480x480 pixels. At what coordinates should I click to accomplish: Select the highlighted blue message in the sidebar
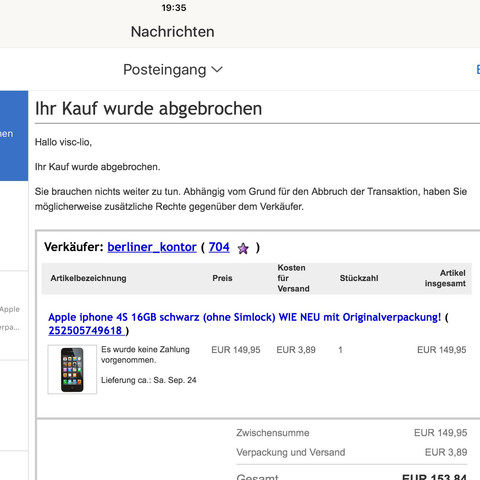(14, 135)
